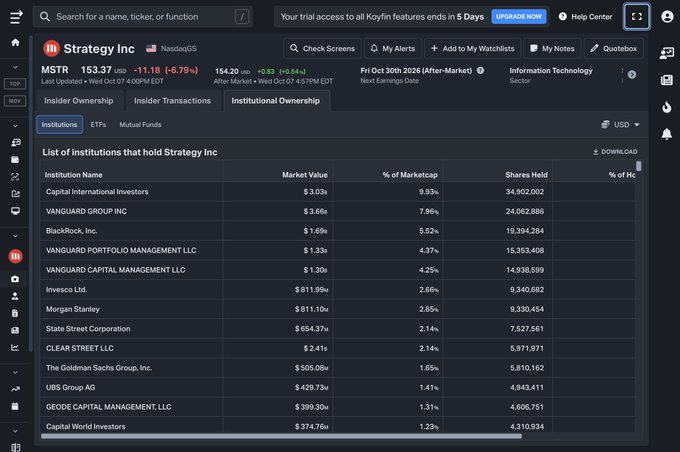Select the Institutions sub-tab
Screen dimensions: 680x452
[59, 124]
